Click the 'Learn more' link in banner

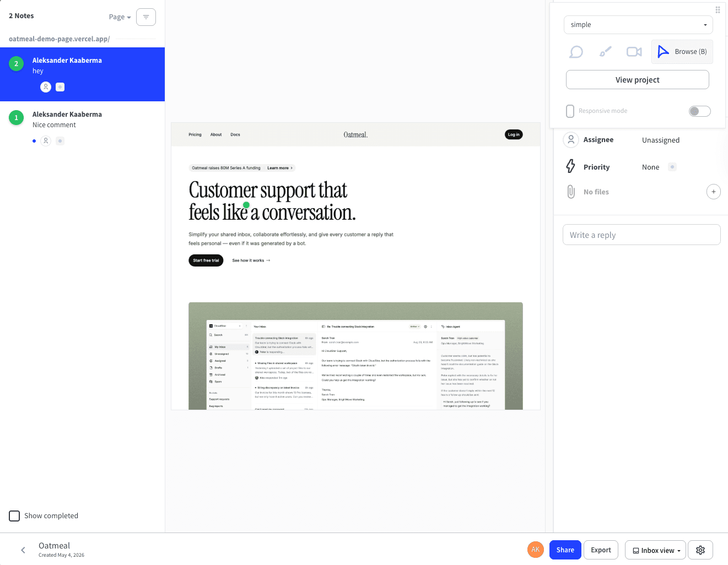pyautogui.click(x=280, y=168)
